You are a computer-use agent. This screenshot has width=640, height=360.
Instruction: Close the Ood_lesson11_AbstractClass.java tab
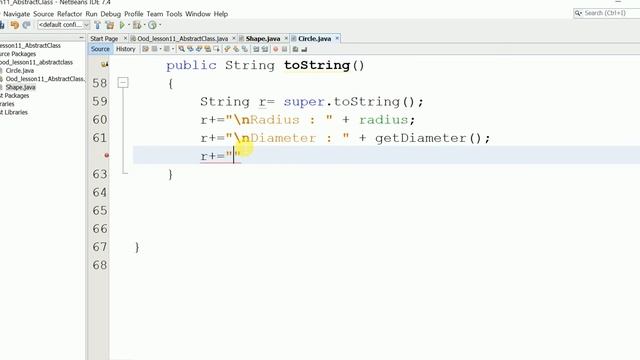click(234, 38)
